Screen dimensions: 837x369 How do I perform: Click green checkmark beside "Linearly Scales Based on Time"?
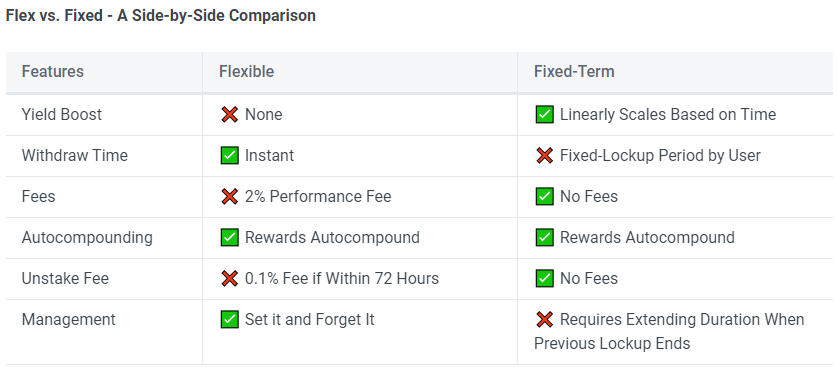coord(544,114)
